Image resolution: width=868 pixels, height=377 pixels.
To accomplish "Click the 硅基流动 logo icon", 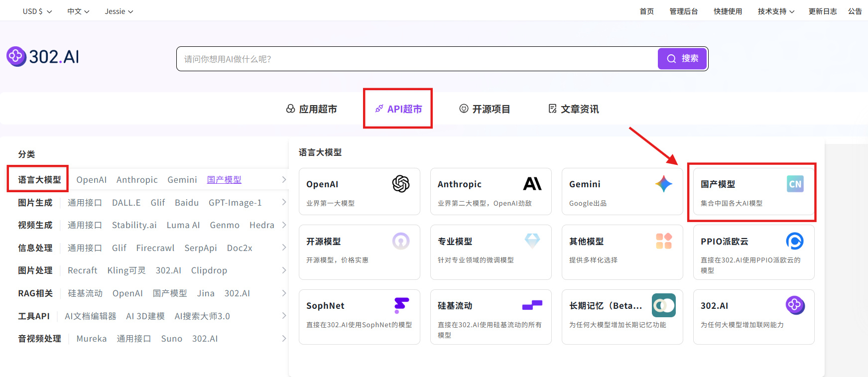I will point(532,305).
